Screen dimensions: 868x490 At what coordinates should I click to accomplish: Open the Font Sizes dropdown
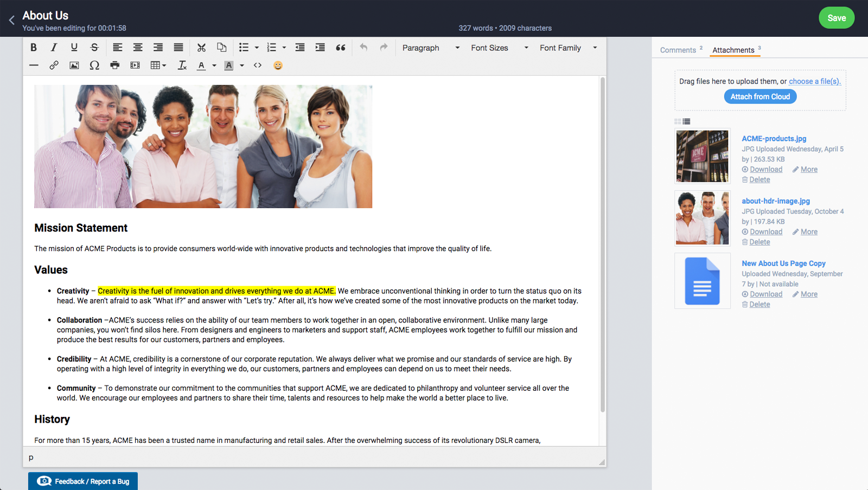pos(499,48)
